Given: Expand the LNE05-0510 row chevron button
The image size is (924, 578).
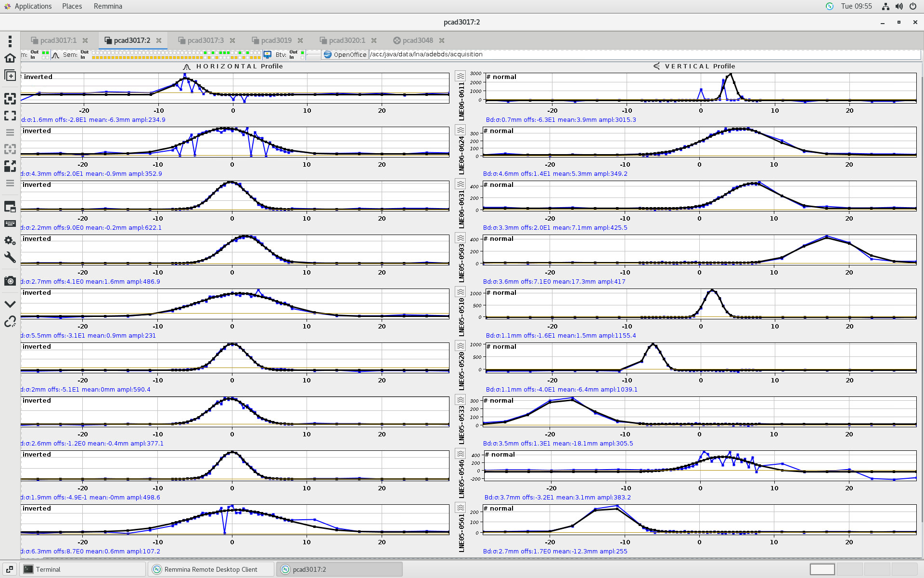Looking at the screenshot, I should (x=461, y=292).
